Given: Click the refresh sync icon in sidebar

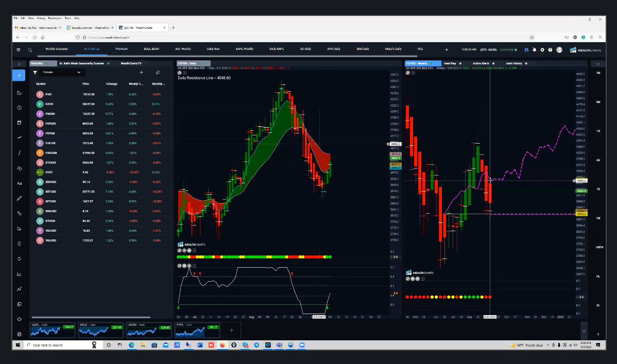Looking at the screenshot, I should coord(19,259).
